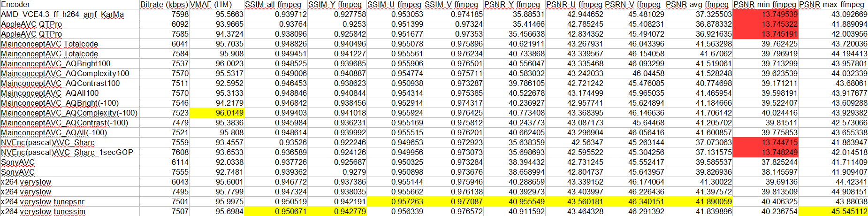Select the AppleAVC QTPro cell with bitrate 7585
868x216 pixels.
pyautogui.click(x=70, y=34)
